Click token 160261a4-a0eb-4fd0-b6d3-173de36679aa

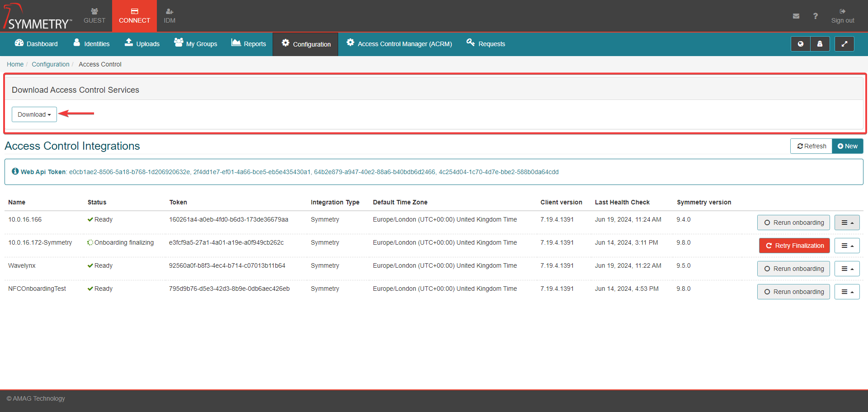[229, 219]
